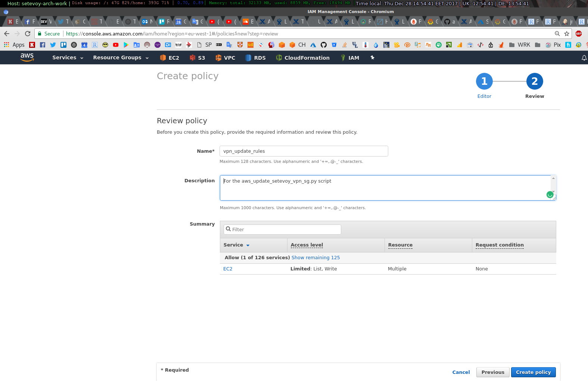
Task: Open the AWS notifications bell
Action: tap(584, 58)
